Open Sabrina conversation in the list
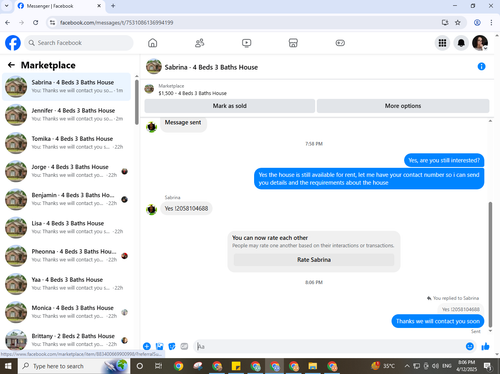Image resolution: width=500 pixels, height=374 pixels. click(67, 87)
